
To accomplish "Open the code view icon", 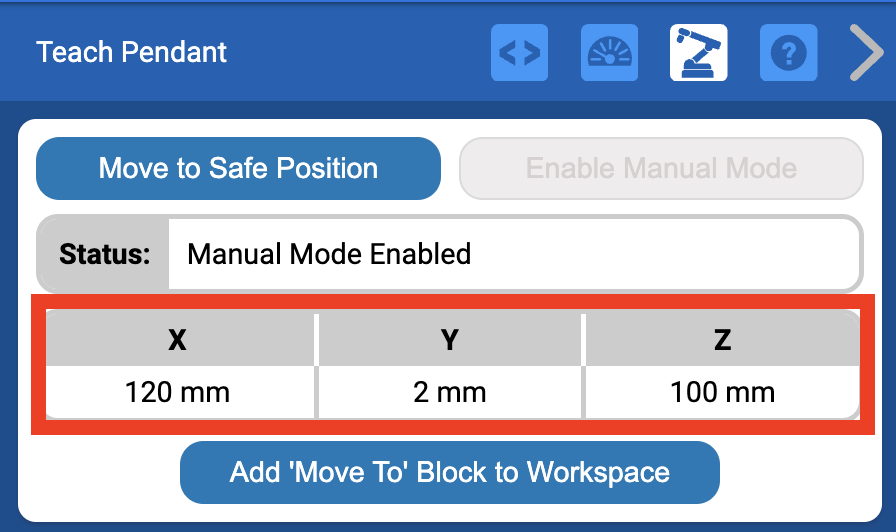I will point(519,53).
